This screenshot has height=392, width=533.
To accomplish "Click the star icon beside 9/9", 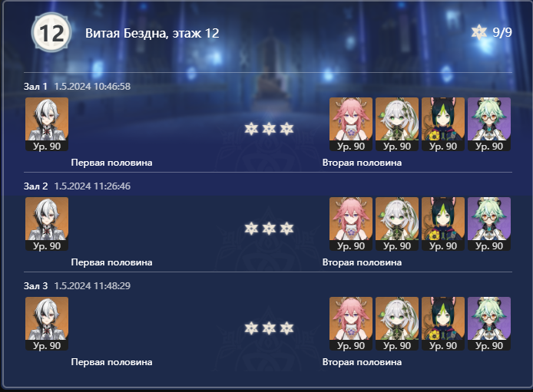I will (x=479, y=32).
